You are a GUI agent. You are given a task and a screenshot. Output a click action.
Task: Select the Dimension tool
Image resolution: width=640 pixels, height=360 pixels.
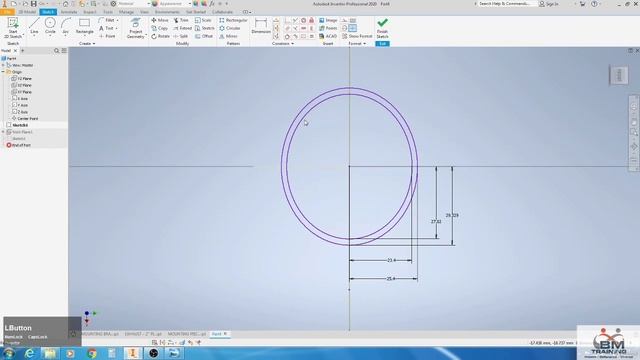[x=261, y=27]
